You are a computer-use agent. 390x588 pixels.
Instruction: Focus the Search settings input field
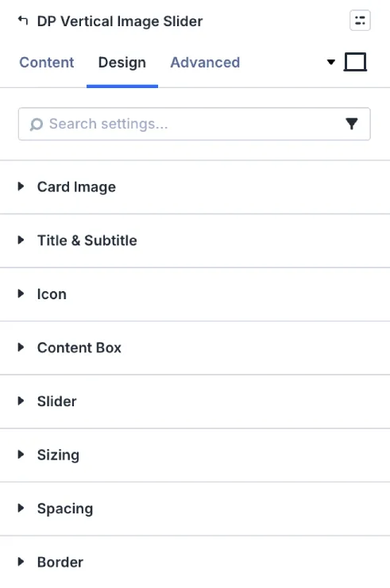(x=195, y=124)
